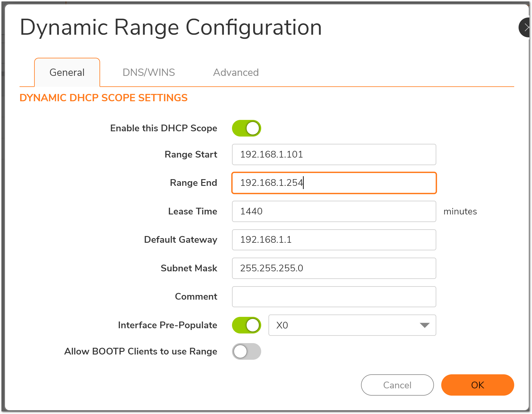
Task: Click inside the Range End field
Action: coord(334,183)
